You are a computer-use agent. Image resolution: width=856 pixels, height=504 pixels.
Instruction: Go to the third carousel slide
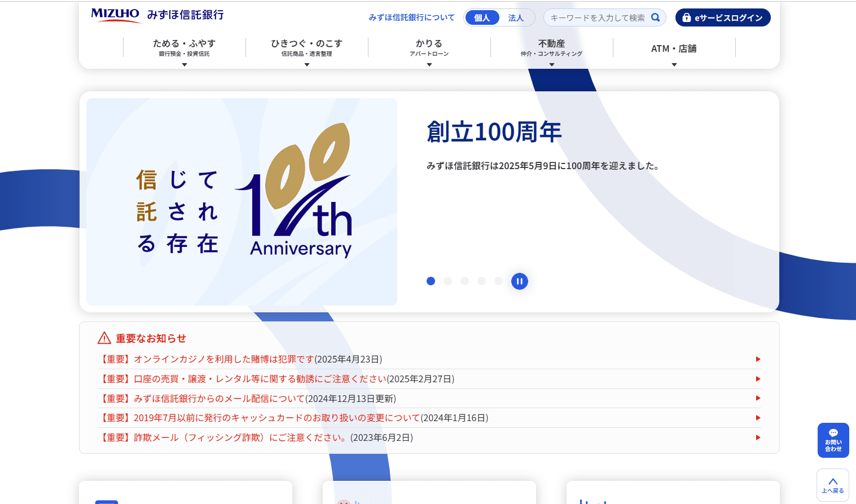pyautogui.click(x=464, y=281)
